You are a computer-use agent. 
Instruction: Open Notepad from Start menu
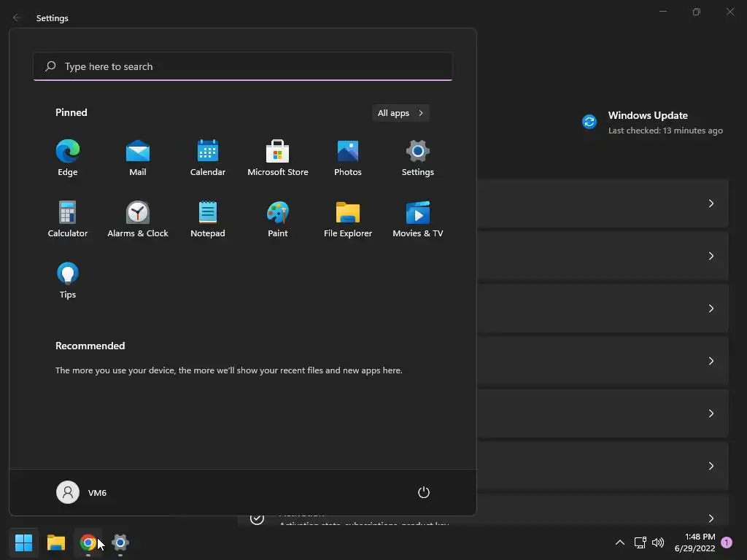(208, 219)
